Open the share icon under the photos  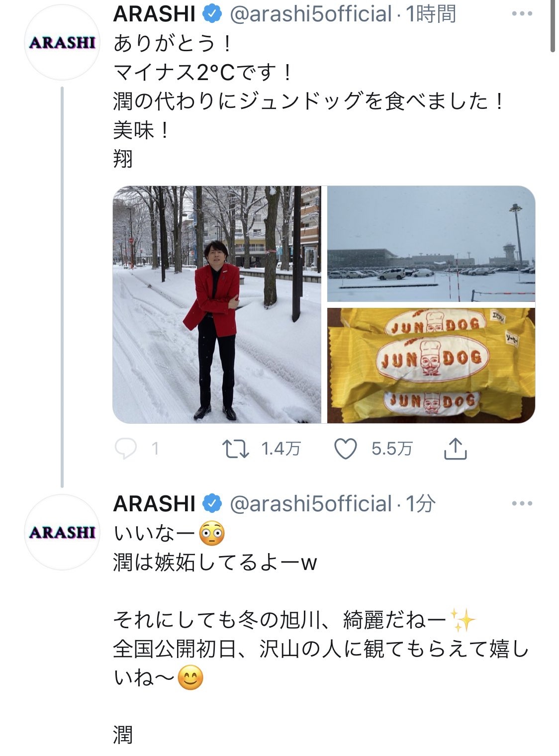455,449
